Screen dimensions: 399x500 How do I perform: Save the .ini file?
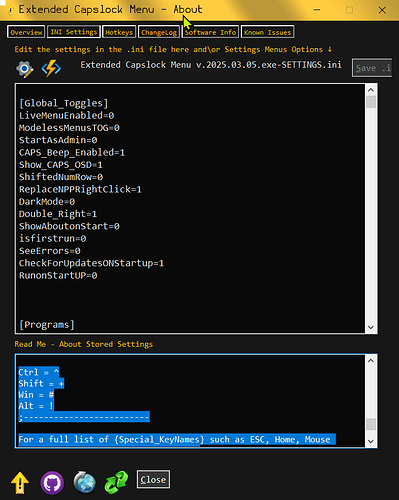coord(372,68)
